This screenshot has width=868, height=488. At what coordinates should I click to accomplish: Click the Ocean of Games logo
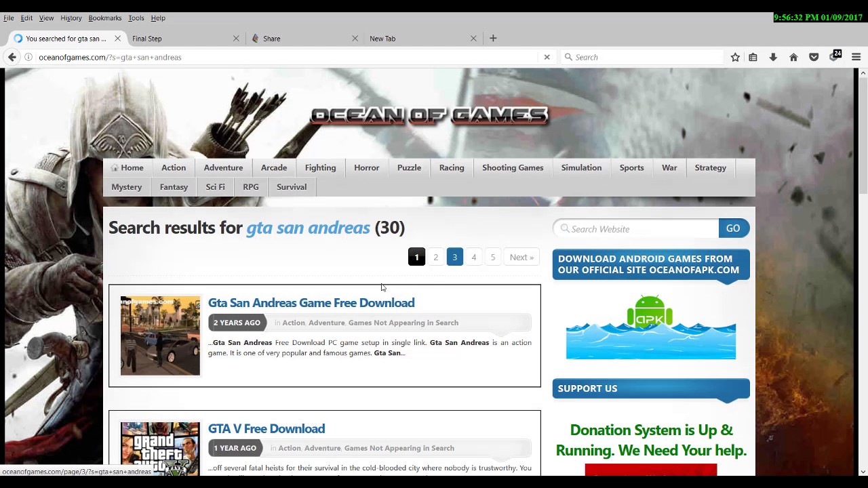click(429, 115)
